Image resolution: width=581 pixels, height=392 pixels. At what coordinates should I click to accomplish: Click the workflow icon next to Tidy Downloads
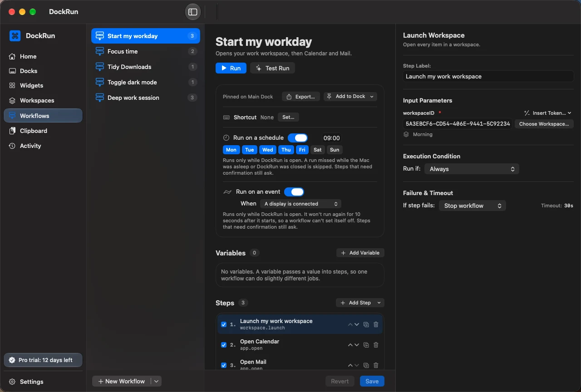click(100, 67)
